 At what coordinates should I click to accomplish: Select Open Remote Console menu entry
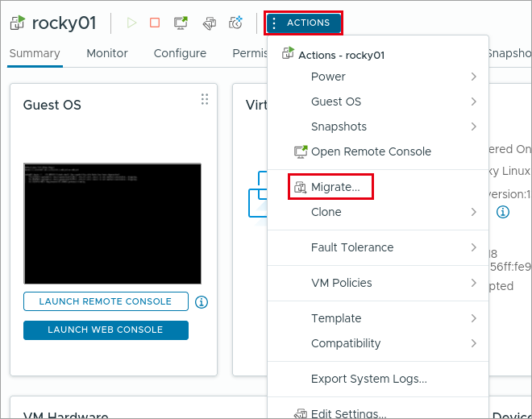(x=378, y=151)
